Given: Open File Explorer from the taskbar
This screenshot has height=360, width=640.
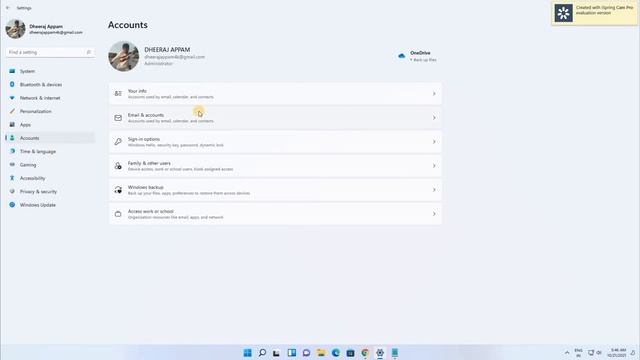Looking at the screenshot, I should (321, 353).
